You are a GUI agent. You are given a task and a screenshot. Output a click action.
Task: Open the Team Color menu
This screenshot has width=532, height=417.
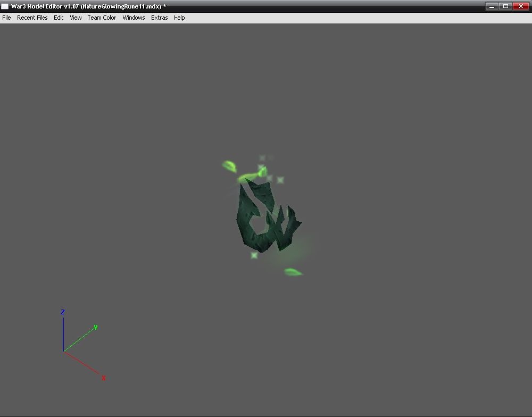[102, 18]
